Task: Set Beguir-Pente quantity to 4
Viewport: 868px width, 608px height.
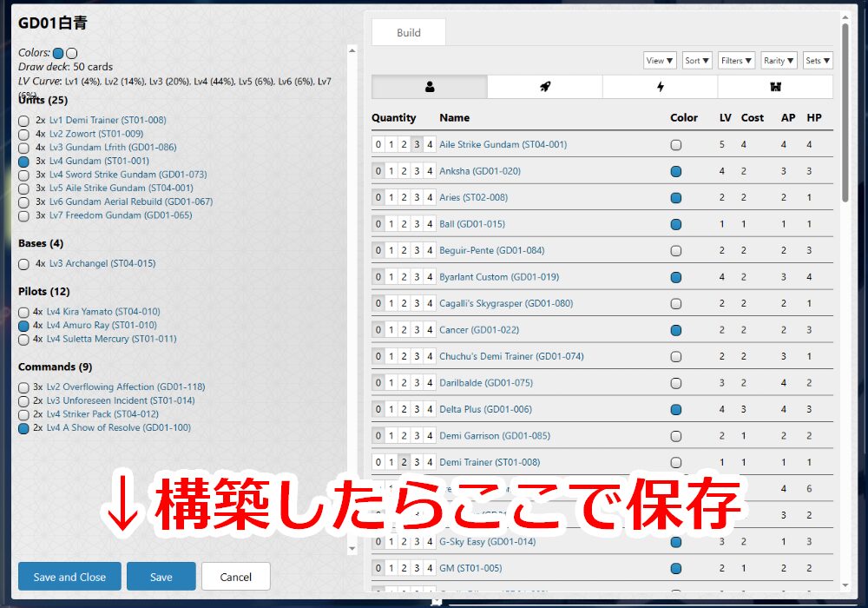Action: point(430,250)
